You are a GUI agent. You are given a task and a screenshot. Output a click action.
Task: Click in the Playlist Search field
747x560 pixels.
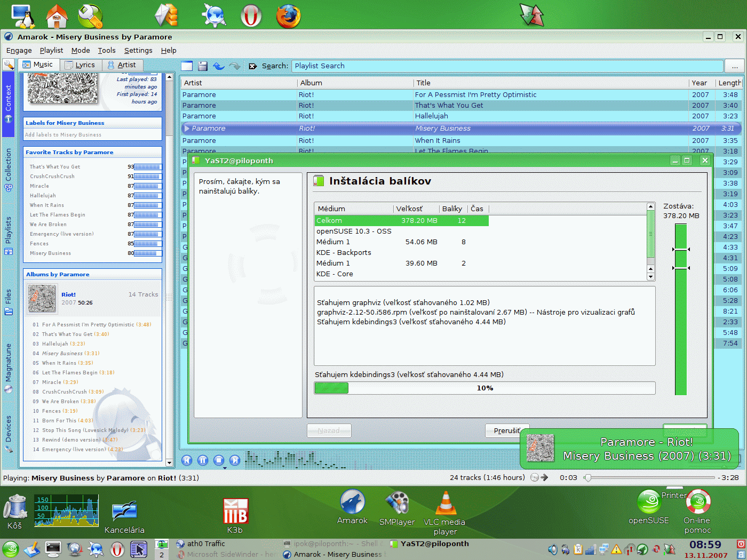coord(507,66)
